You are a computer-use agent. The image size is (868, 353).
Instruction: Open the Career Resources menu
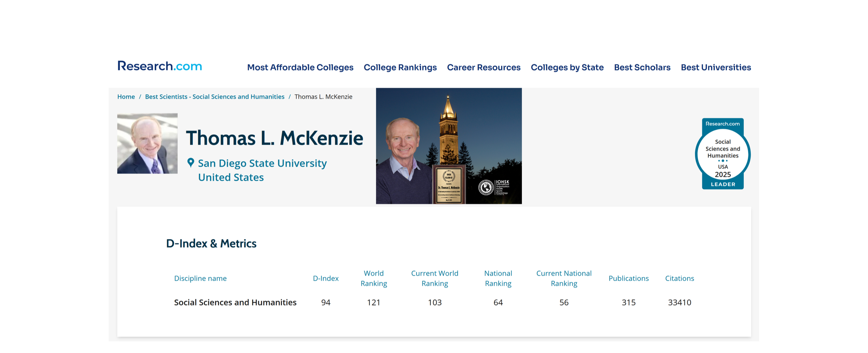(483, 67)
